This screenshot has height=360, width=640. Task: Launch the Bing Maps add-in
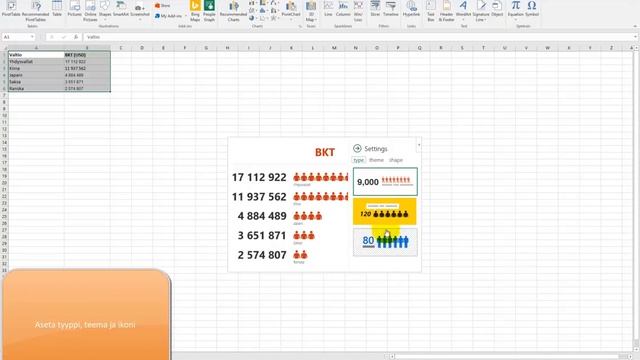pyautogui.click(x=195, y=11)
